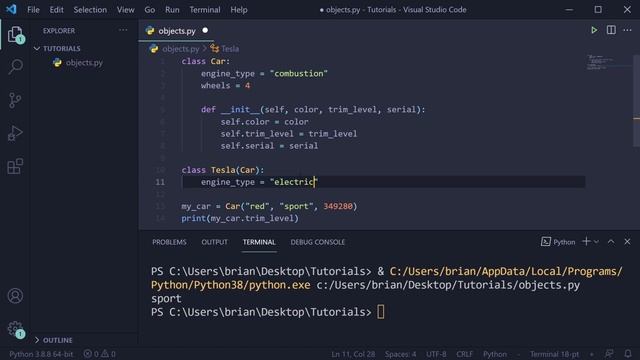Open the Source Control view
The image size is (640, 360).
click(15, 100)
